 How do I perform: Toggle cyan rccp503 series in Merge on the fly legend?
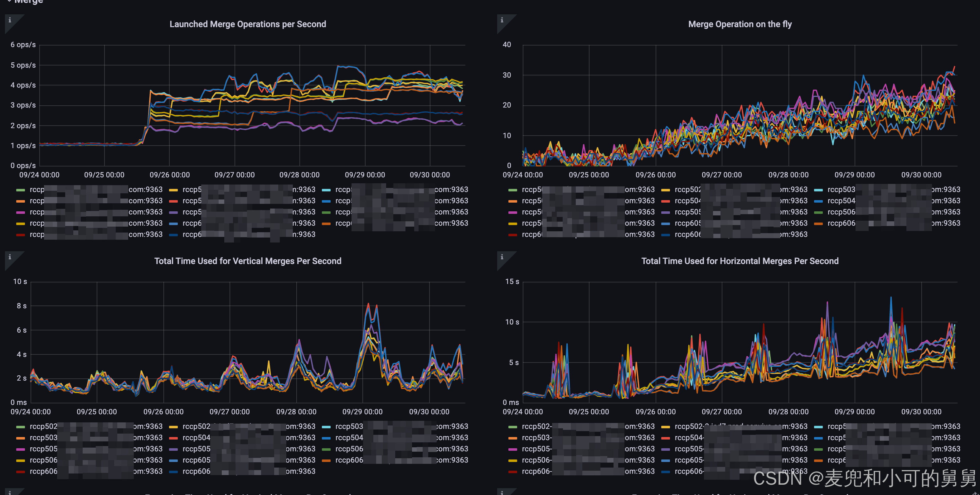point(841,190)
